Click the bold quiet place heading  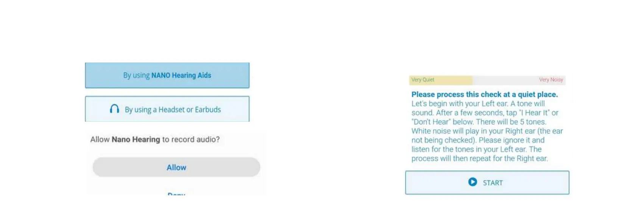(x=485, y=94)
